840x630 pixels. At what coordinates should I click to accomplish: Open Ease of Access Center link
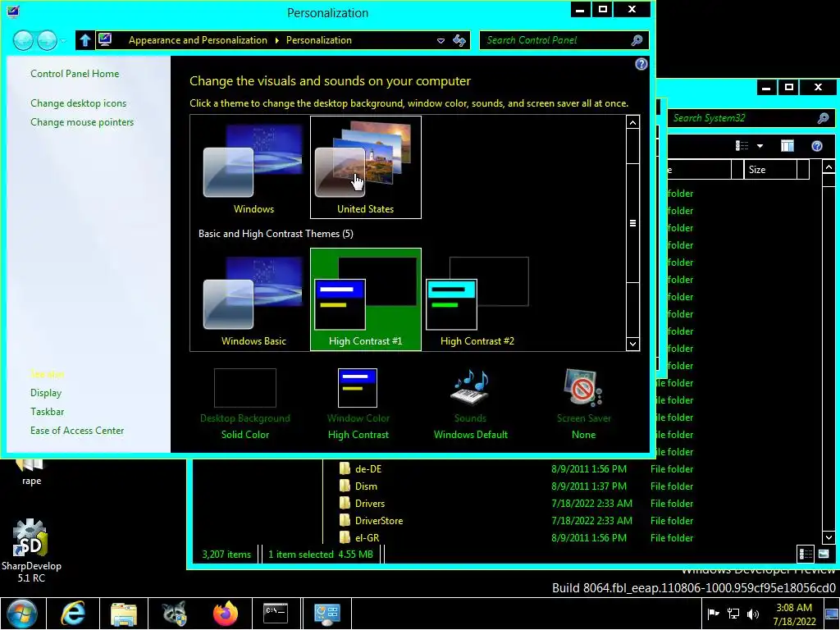pos(77,430)
